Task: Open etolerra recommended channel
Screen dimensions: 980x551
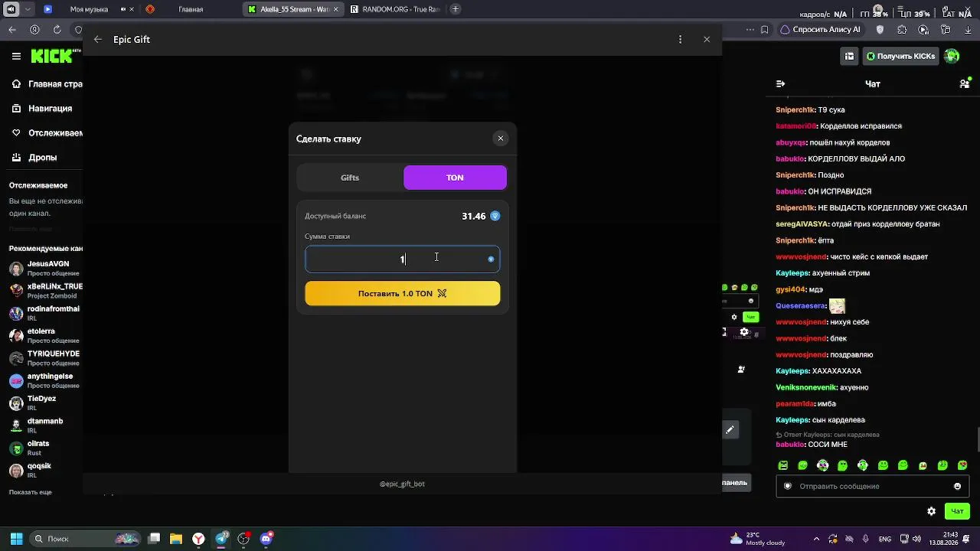Action: pos(44,336)
